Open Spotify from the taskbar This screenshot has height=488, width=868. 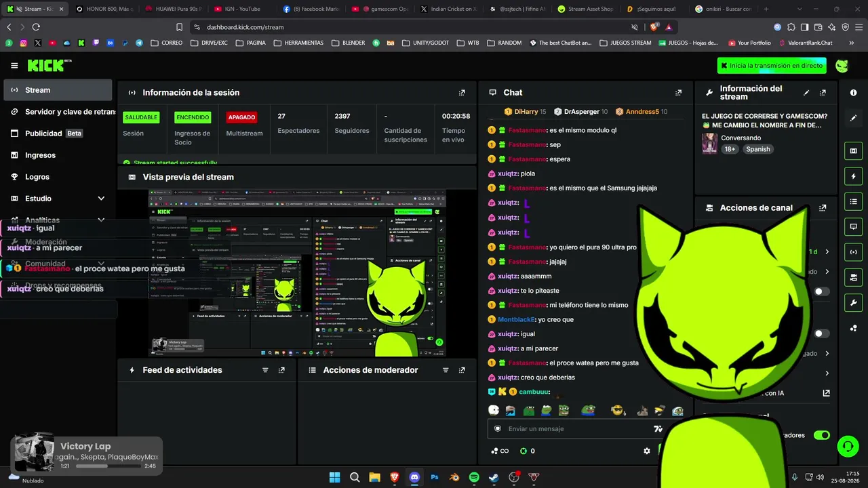click(x=474, y=477)
